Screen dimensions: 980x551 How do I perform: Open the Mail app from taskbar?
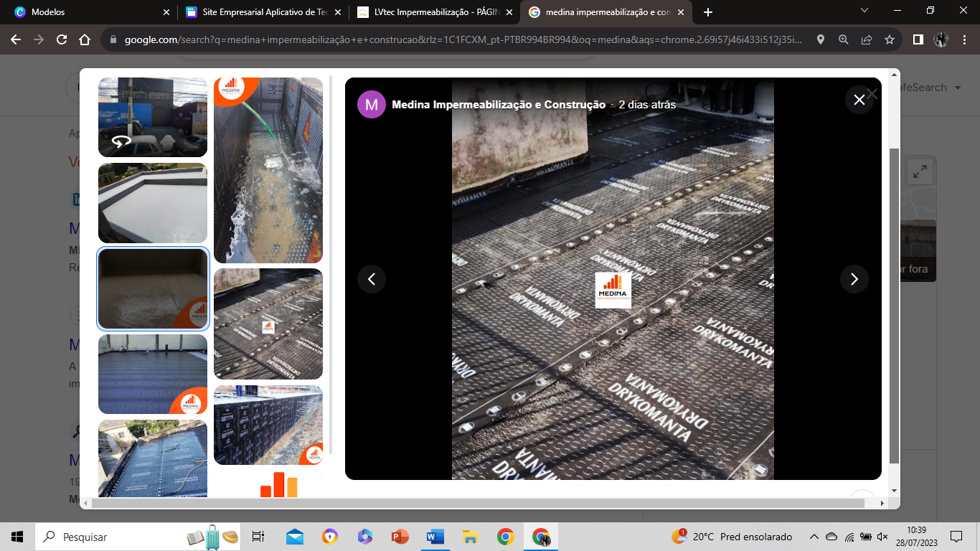(294, 537)
